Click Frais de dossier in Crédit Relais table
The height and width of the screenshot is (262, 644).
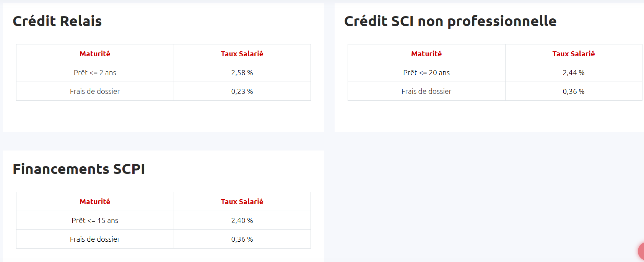click(x=95, y=92)
